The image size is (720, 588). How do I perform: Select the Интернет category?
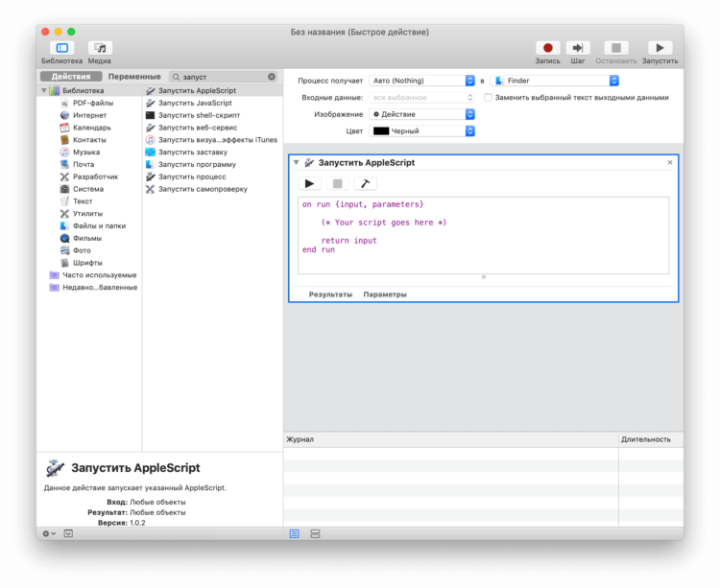(x=89, y=115)
